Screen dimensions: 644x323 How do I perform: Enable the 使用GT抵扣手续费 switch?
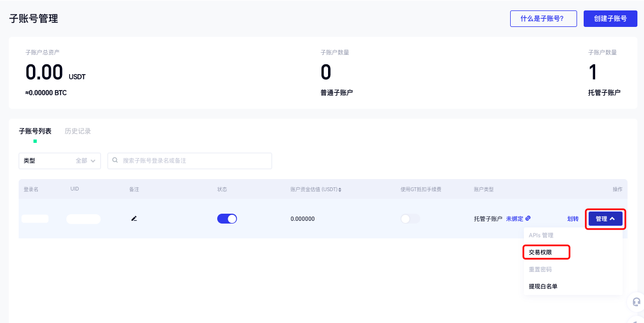point(410,219)
